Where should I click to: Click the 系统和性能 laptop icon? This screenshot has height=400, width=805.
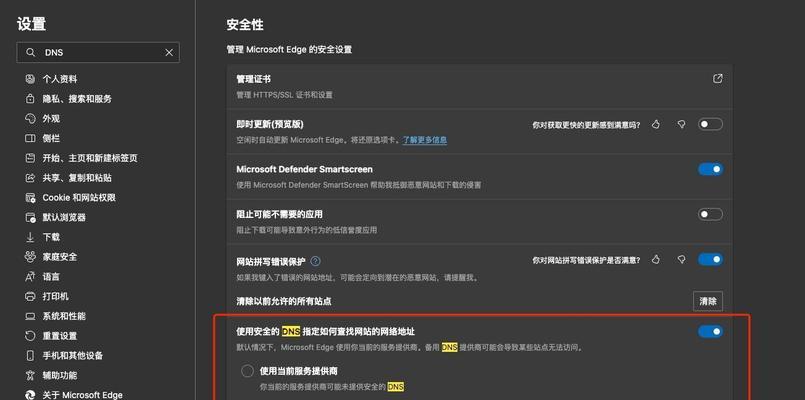coord(30,316)
